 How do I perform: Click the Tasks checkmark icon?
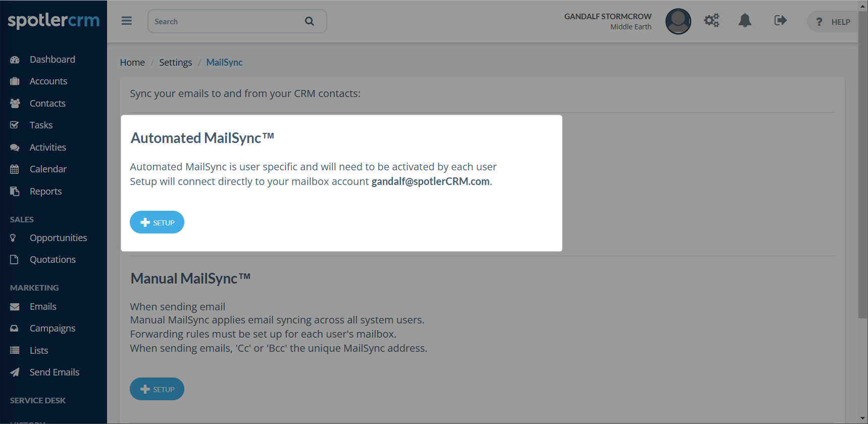pos(15,125)
